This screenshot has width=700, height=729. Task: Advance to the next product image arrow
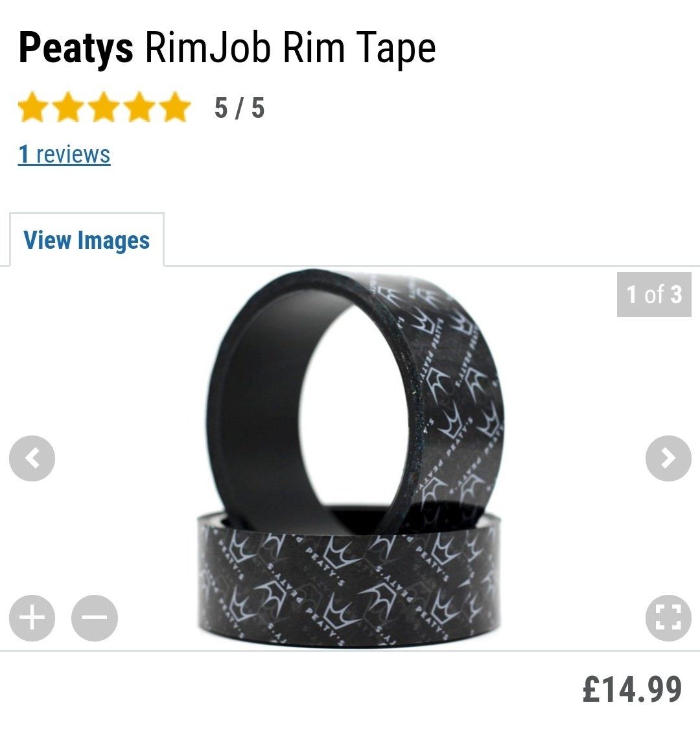668,458
